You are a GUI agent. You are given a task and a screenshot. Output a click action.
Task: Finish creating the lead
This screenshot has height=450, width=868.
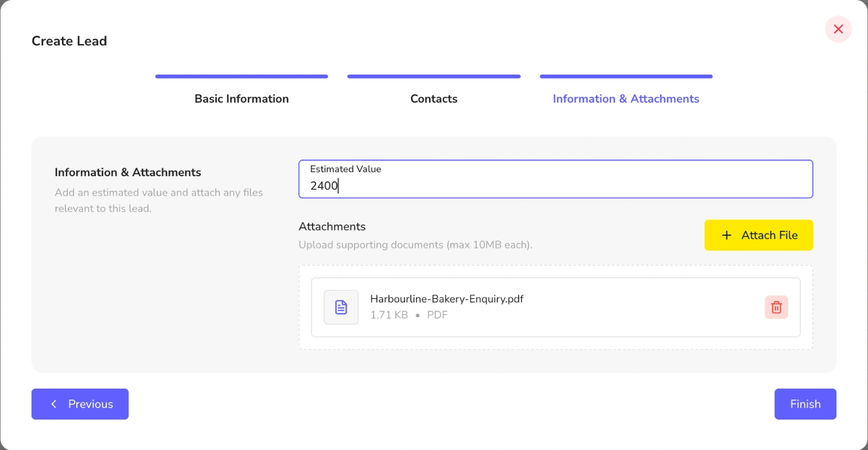click(805, 404)
